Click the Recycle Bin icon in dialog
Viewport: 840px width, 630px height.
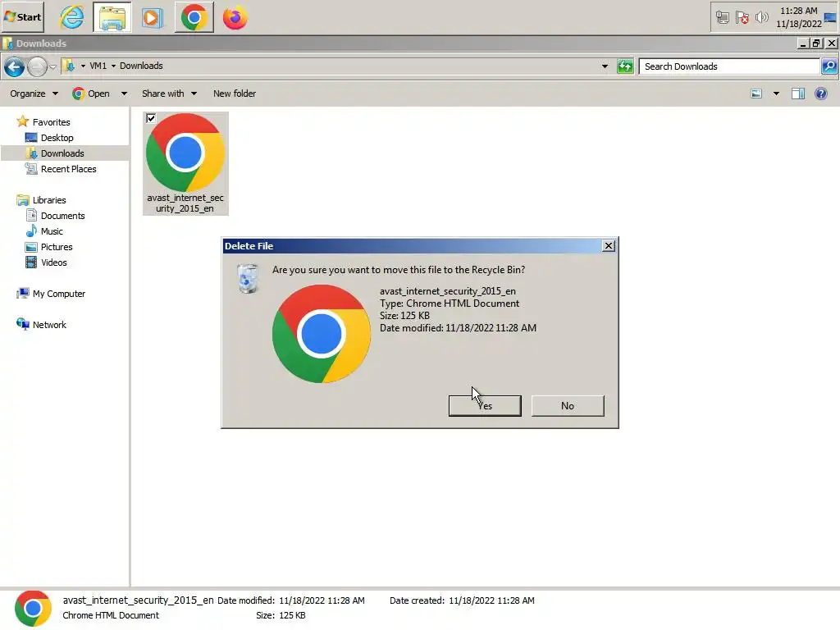(248, 278)
